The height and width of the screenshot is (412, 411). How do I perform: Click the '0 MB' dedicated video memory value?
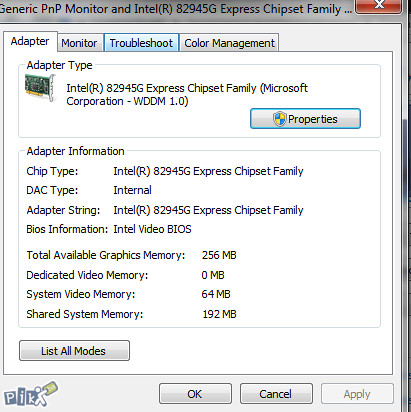tap(213, 275)
